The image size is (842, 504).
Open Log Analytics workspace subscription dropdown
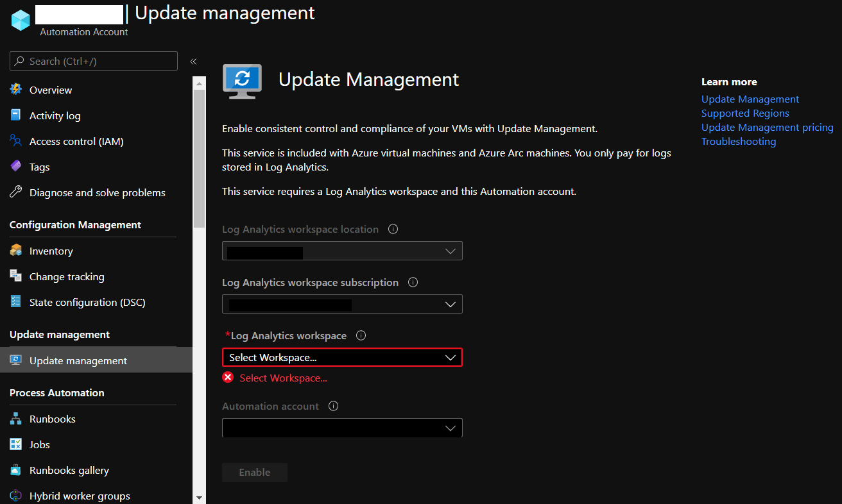(342, 304)
